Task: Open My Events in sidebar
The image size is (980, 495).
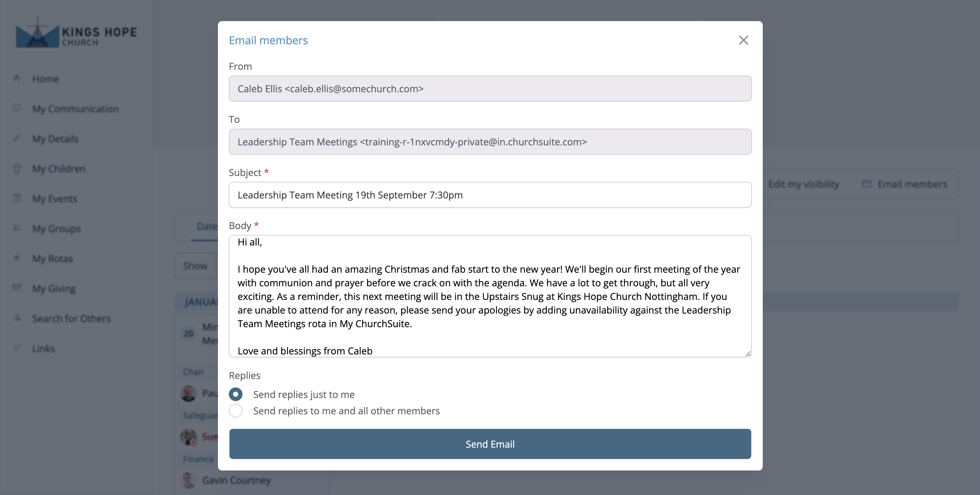Action: (54, 198)
